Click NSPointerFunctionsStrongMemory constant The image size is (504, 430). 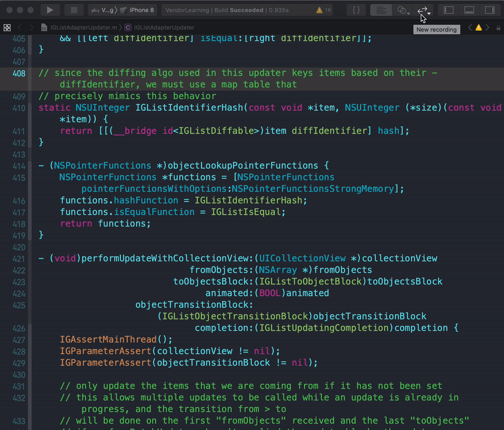pyautogui.click(x=312, y=188)
